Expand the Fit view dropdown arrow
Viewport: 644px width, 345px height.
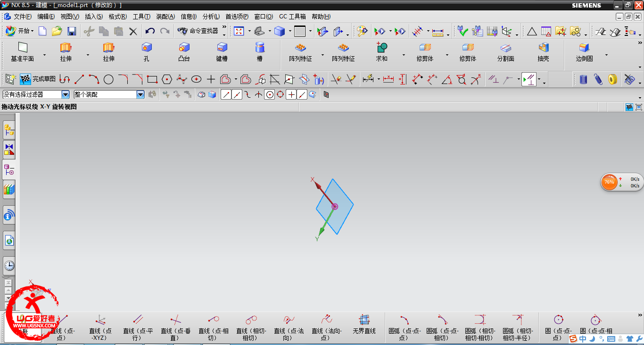(249, 32)
